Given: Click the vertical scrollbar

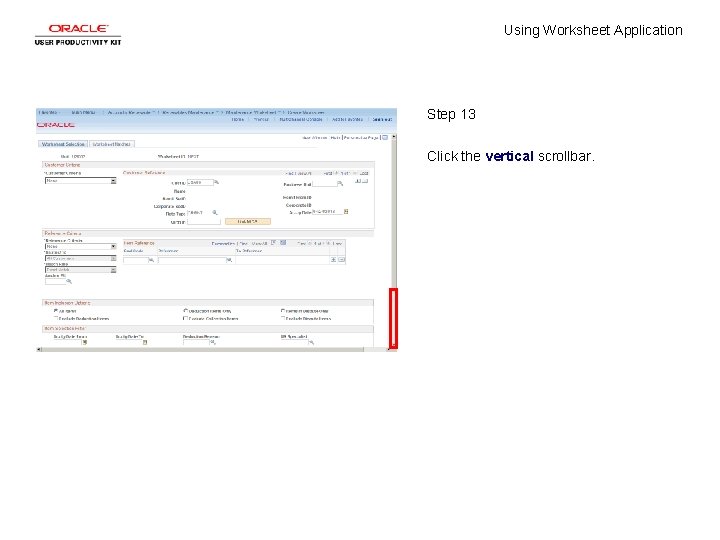Looking at the screenshot, I should tap(394, 318).
